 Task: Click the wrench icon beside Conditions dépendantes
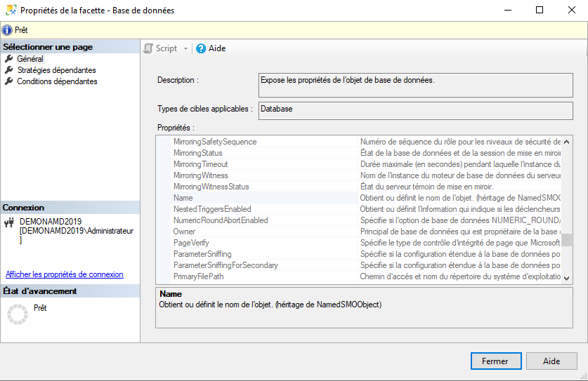pyautogui.click(x=9, y=81)
